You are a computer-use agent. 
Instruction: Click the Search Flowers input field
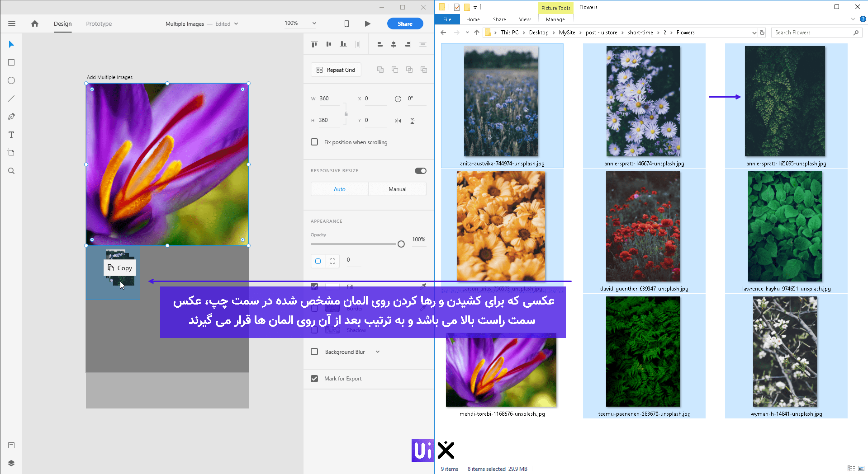[x=816, y=33]
